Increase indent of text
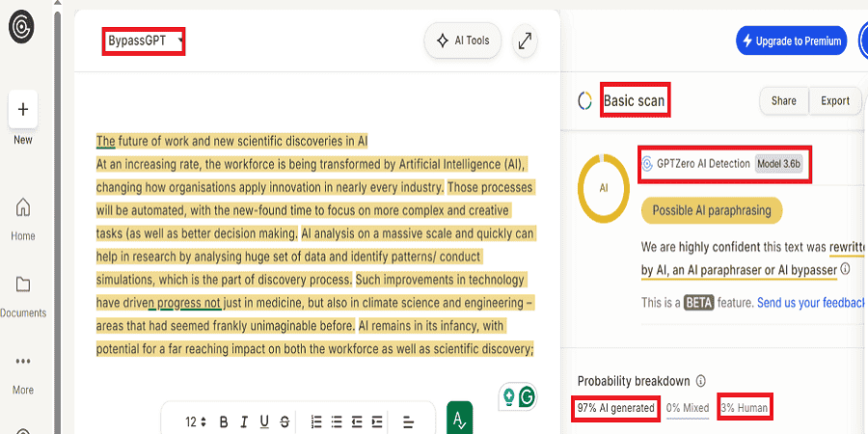The image size is (868, 434). click(x=377, y=421)
